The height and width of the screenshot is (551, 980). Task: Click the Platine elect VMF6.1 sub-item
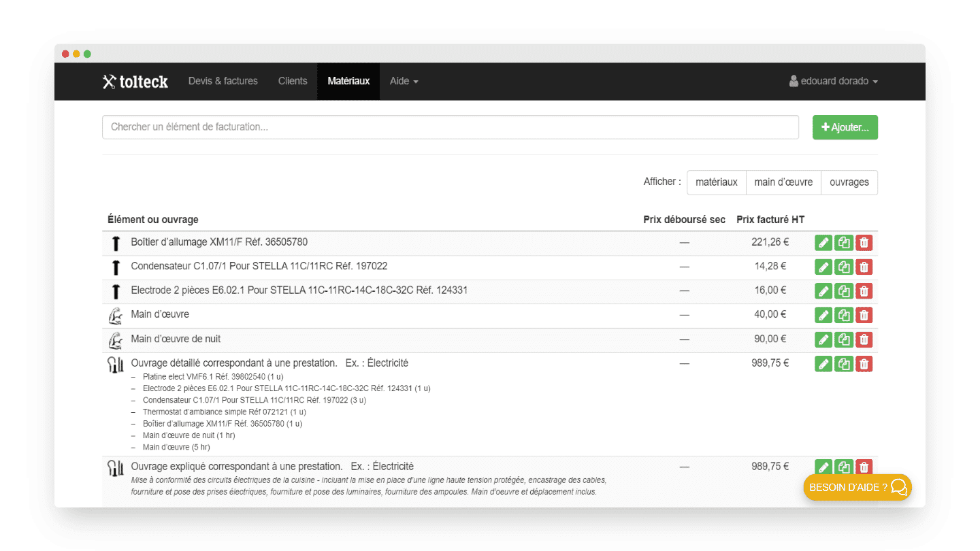pos(213,376)
